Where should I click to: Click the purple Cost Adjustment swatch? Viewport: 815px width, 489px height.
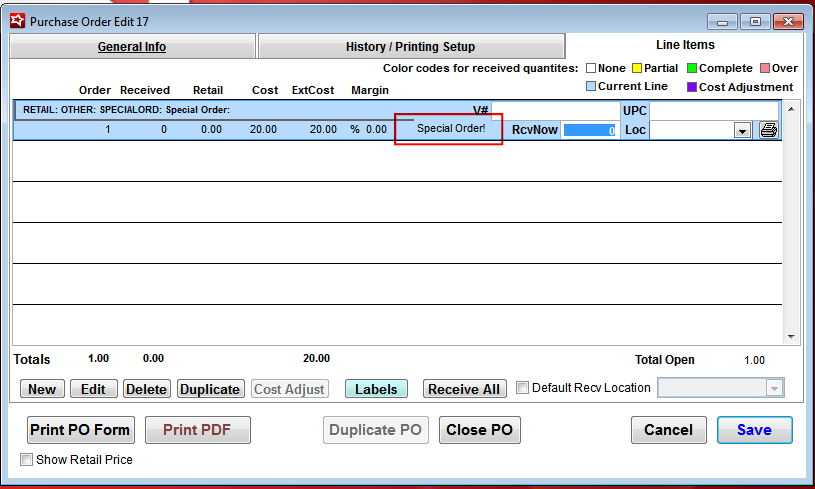(692, 87)
